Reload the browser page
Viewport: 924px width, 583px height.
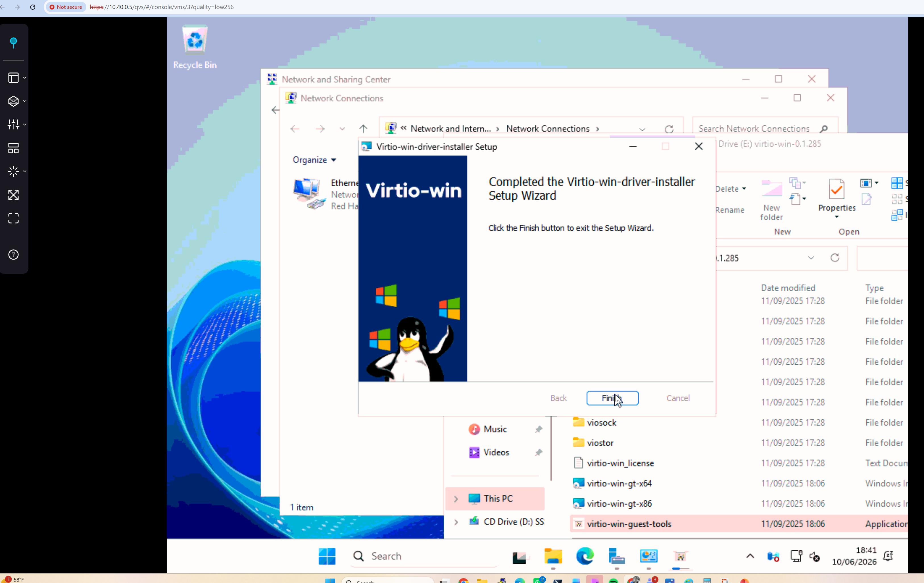coord(33,7)
